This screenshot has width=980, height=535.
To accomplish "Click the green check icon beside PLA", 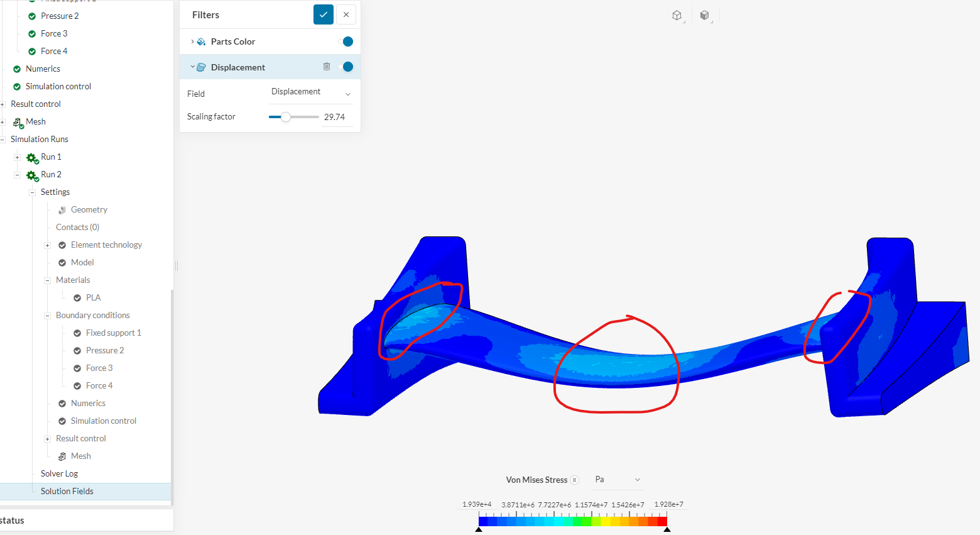I will (77, 298).
